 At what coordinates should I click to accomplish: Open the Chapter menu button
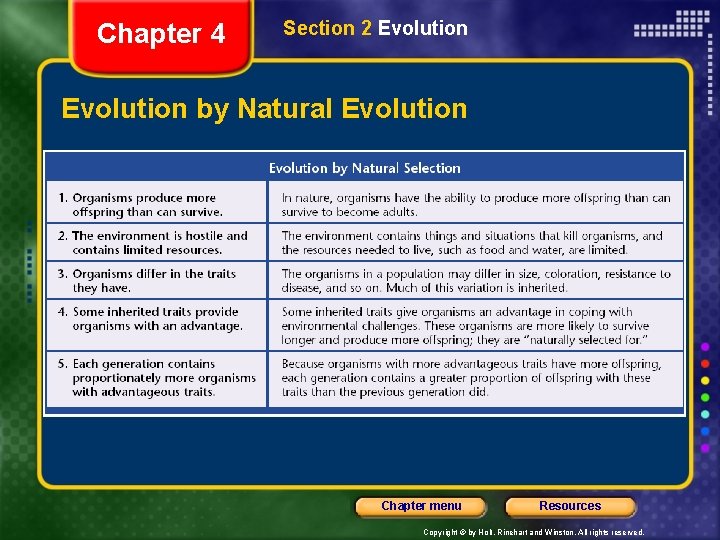[421, 506]
